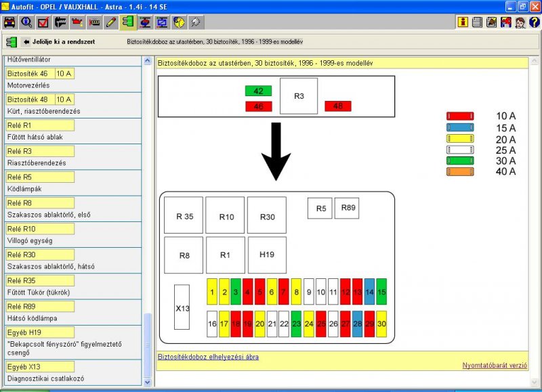Click the green fuse icon beside back arrow
This screenshot has height=392, width=542.
tap(12, 42)
